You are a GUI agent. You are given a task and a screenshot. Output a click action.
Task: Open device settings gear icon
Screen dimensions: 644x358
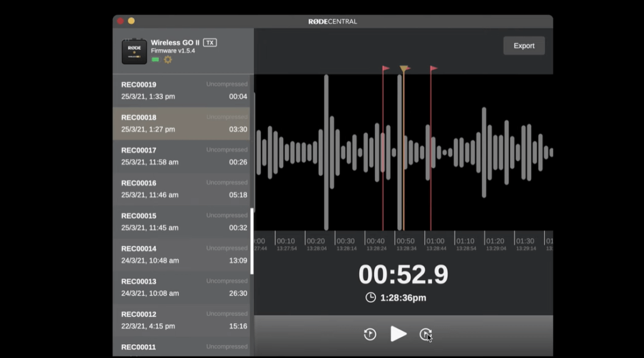(x=167, y=60)
